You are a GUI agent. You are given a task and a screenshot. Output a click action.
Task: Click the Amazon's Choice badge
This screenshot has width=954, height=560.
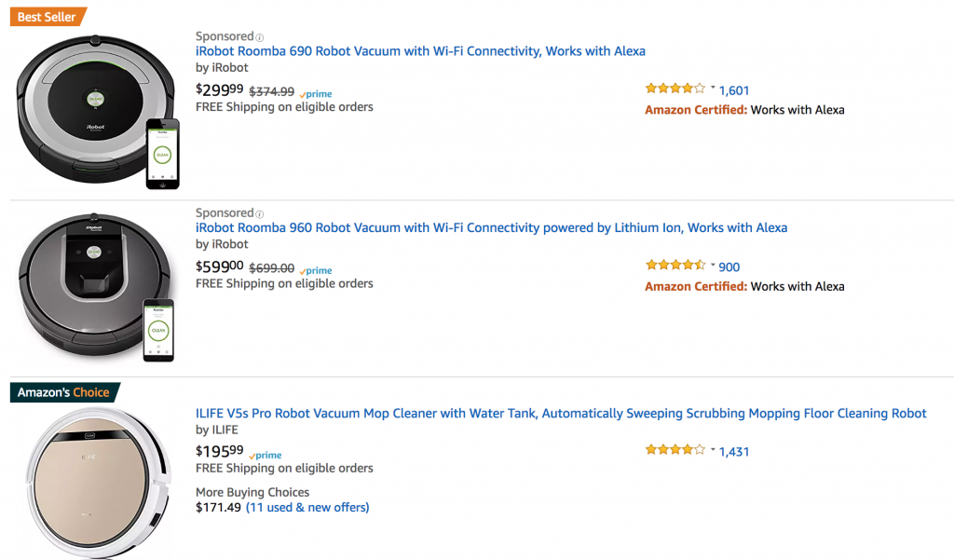64,392
